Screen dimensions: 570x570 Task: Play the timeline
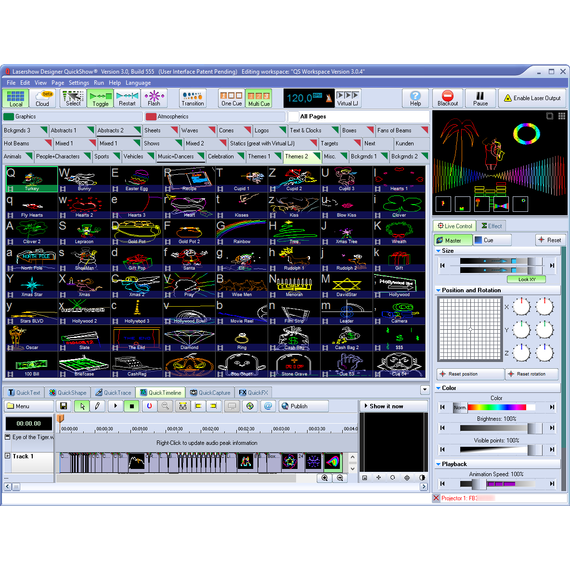(115, 406)
